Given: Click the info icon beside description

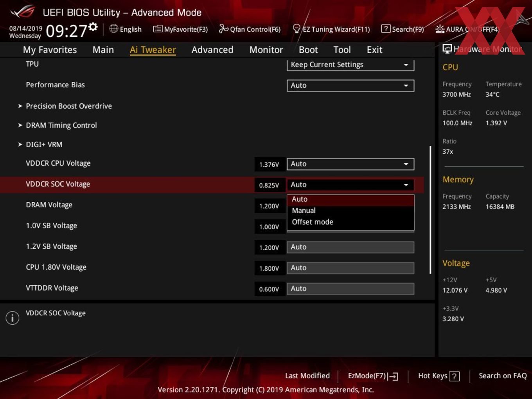Looking at the screenshot, I should (13, 318).
